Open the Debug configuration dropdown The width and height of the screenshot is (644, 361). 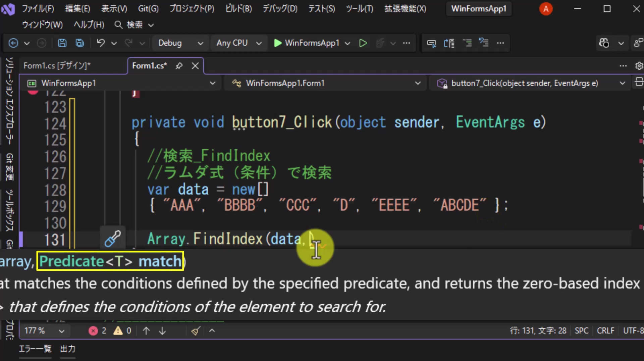pyautogui.click(x=180, y=43)
